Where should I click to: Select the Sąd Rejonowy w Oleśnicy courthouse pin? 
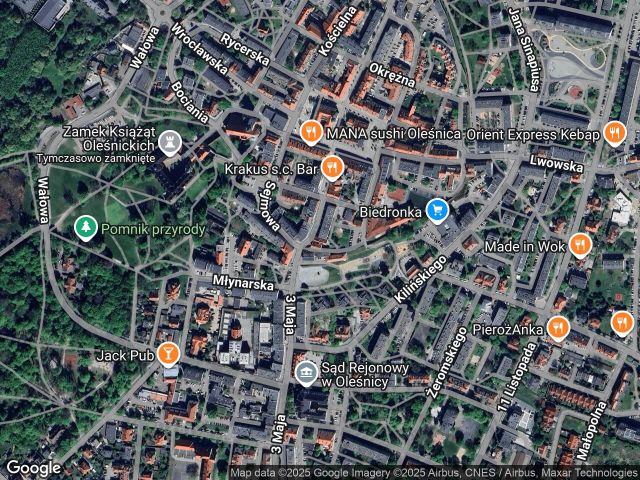tap(306, 373)
